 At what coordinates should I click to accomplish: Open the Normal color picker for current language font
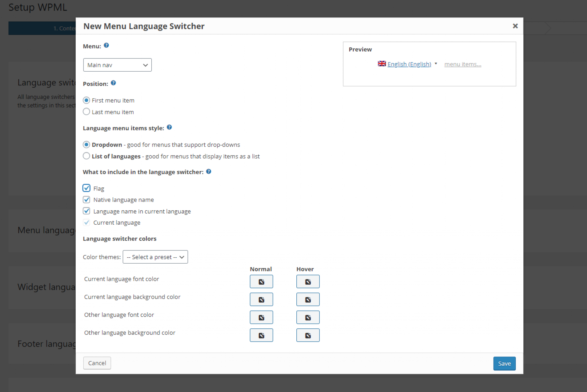pos(261,281)
